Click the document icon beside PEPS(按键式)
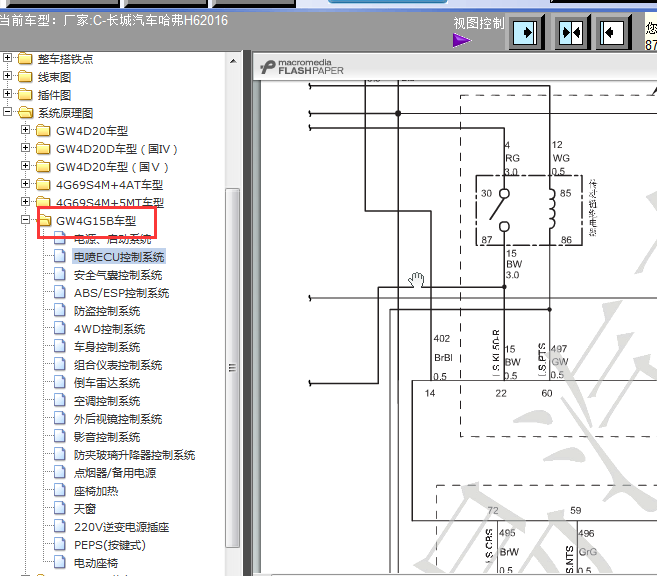 click(59, 544)
